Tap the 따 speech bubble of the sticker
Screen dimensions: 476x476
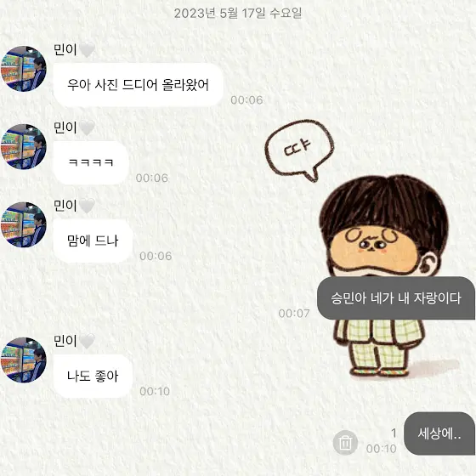pyautogui.click(x=299, y=150)
